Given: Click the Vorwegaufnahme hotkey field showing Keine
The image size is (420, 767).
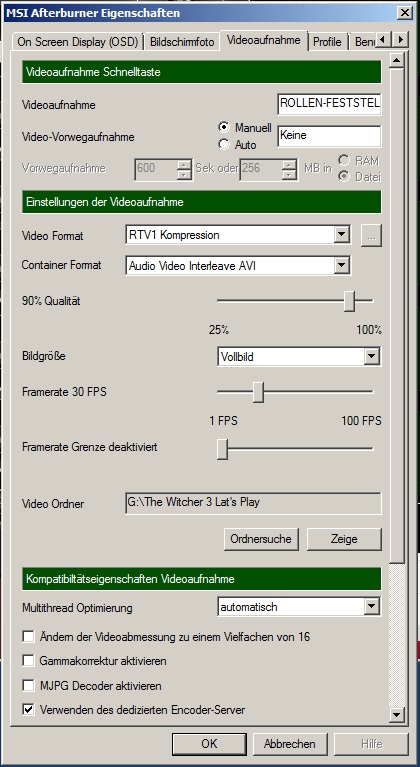Looking at the screenshot, I should click(329, 135).
